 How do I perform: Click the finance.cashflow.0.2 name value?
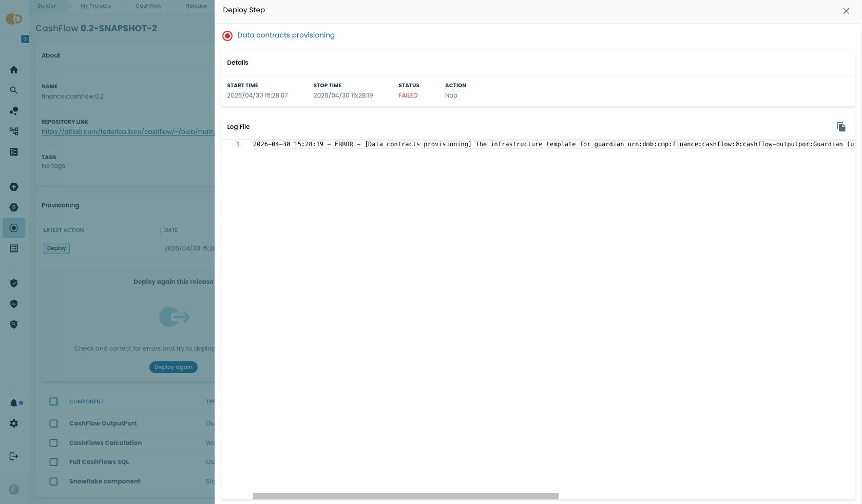pyautogui.click(x=72, y=96)
